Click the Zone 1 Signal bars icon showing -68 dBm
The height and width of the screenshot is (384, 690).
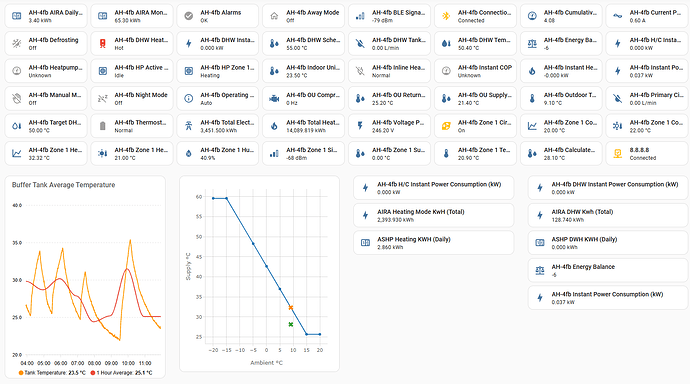coord(274,153)
